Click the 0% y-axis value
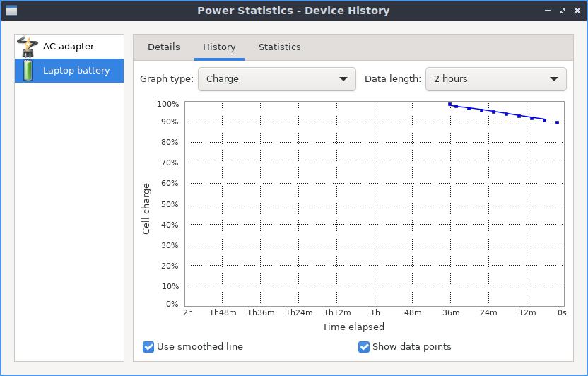 tap(172, 304)
